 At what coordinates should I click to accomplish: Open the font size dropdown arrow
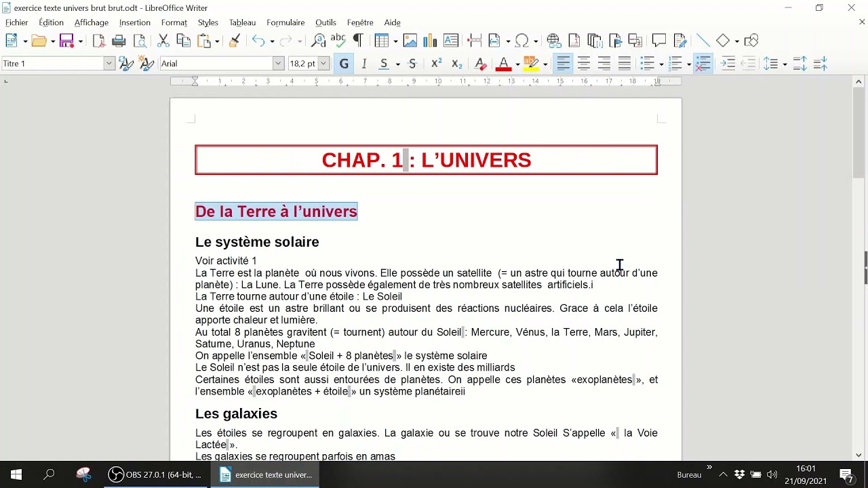(323, 64)
